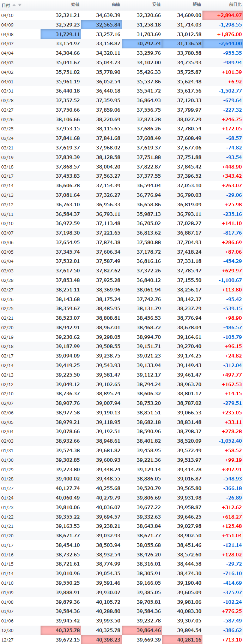Select the 01/09 high 39,930.07
This screenshot has height=644, width=243.
[108, 592]
